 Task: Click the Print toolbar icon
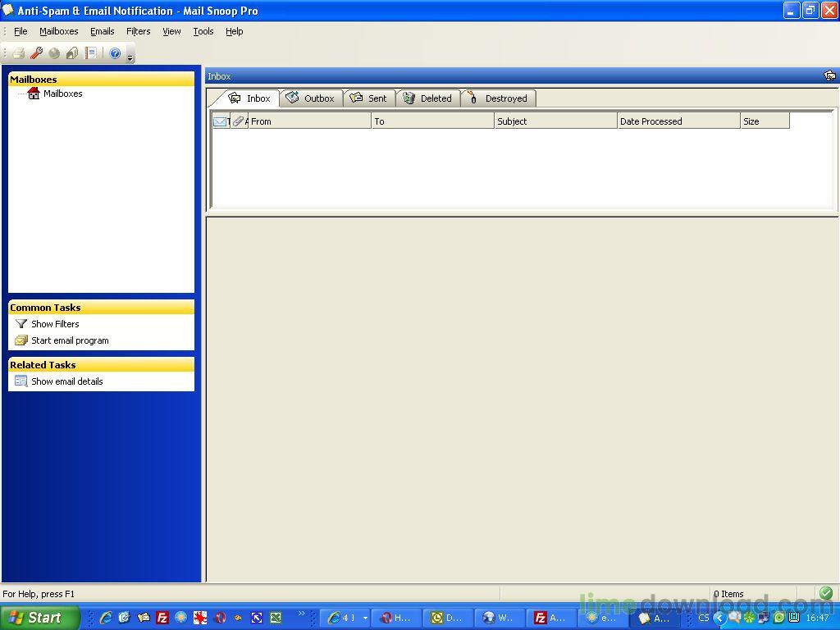click(19, 53)
